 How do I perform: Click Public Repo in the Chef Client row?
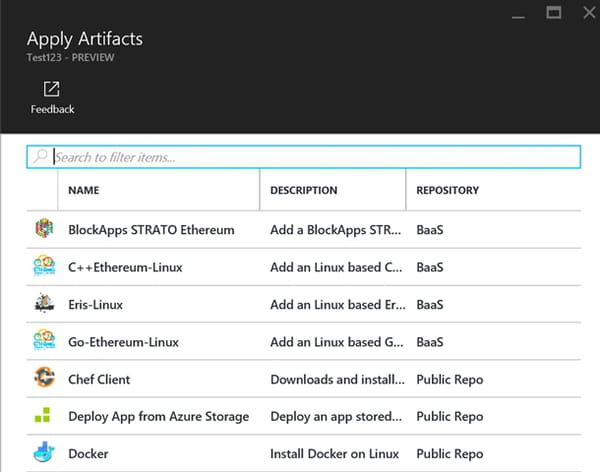pyautogui.click(x=450, y=379)
